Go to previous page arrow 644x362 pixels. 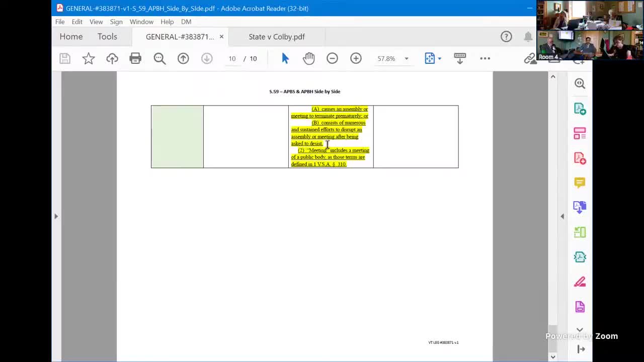click(183, 58)
